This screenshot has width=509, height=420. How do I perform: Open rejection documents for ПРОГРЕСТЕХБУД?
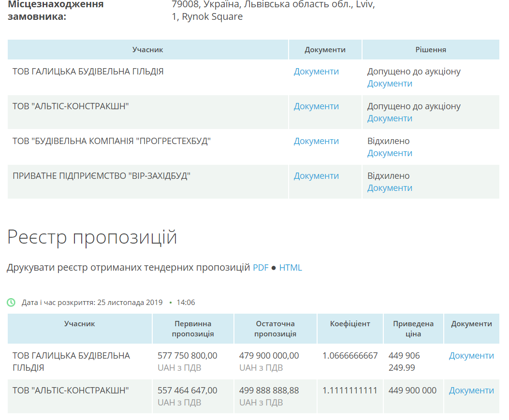coord(390,153)
